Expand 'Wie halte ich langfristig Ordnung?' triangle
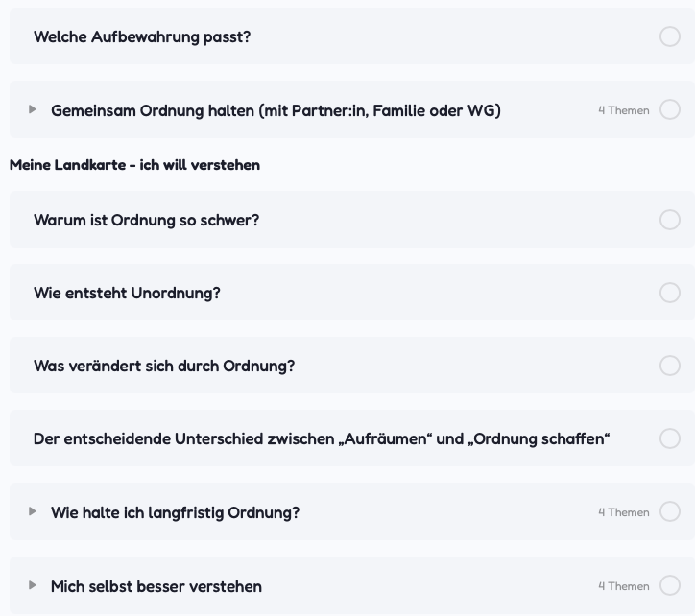The width and height of the screenshot is (695, 616). pos(32,511)
